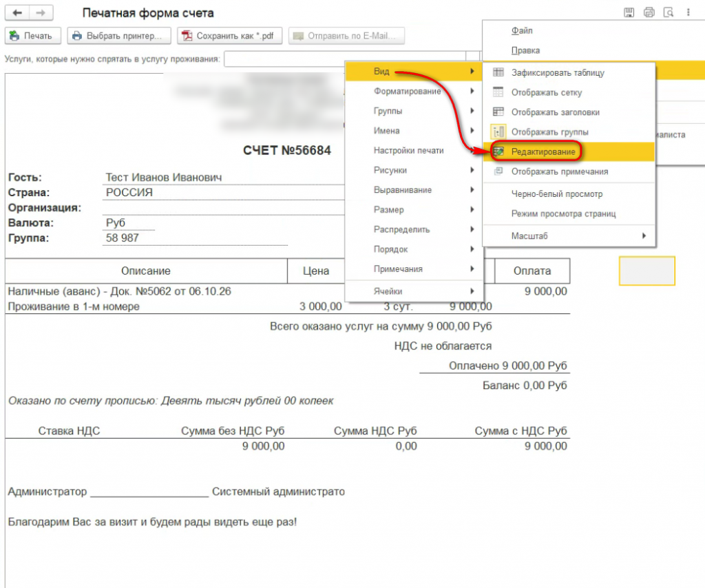The image size is (705, 588).
Task: Select the Вид menu item
Action: pos(414,72)
